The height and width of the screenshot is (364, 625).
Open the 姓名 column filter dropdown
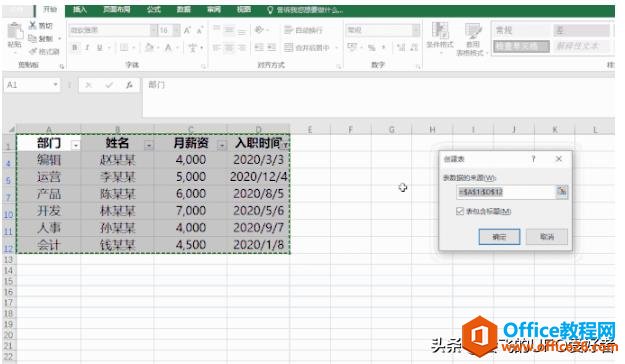click(x=149, y=146)
